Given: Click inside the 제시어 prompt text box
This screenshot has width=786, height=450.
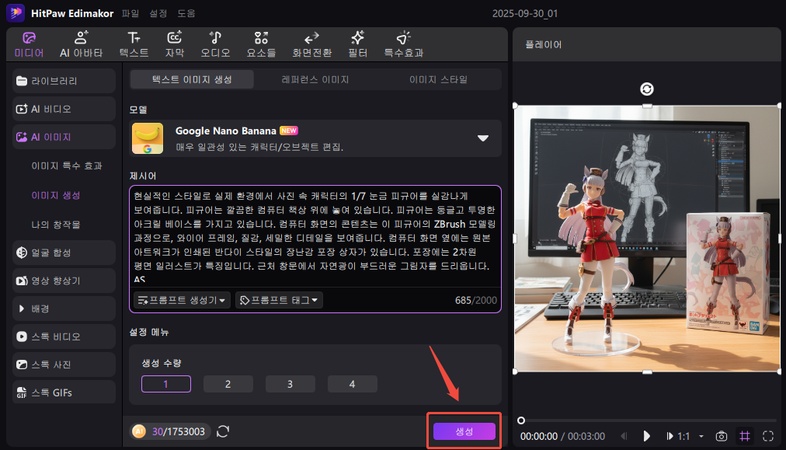Looking at the screenshot, I should click(x=315, y=235).
